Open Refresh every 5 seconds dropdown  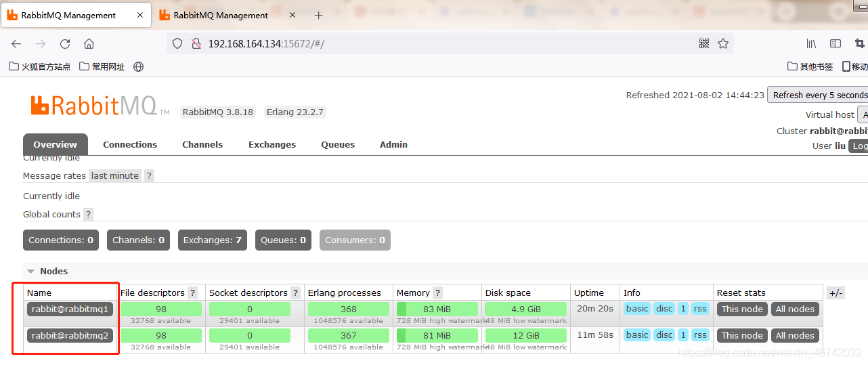tap(818, 95)
